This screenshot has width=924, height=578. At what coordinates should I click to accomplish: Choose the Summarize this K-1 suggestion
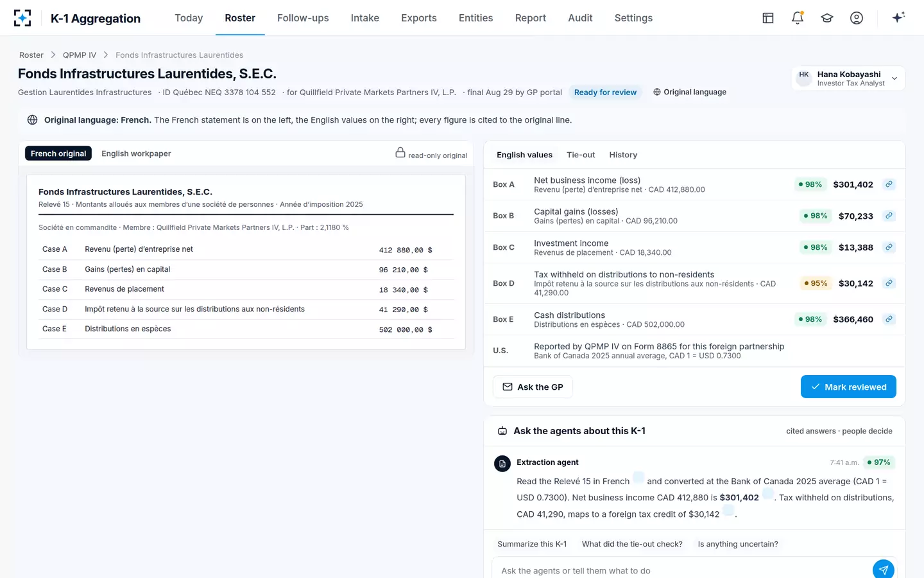[x=532, y=544]
